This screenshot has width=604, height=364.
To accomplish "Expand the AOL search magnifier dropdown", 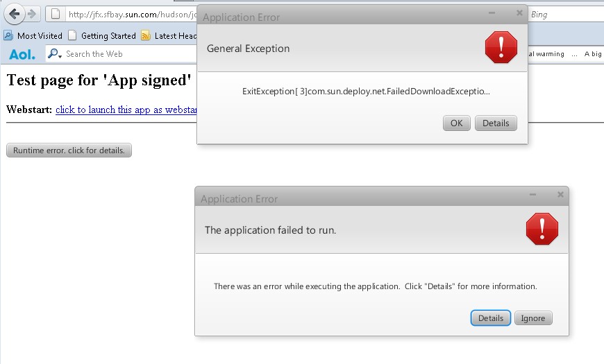I will click(55, 54).
